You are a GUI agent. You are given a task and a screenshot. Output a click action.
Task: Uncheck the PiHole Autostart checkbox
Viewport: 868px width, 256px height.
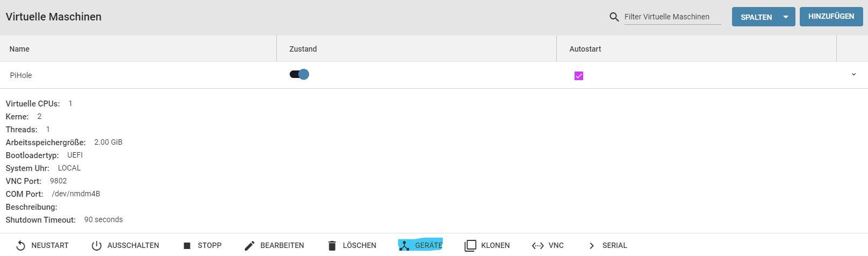point(579,76)
